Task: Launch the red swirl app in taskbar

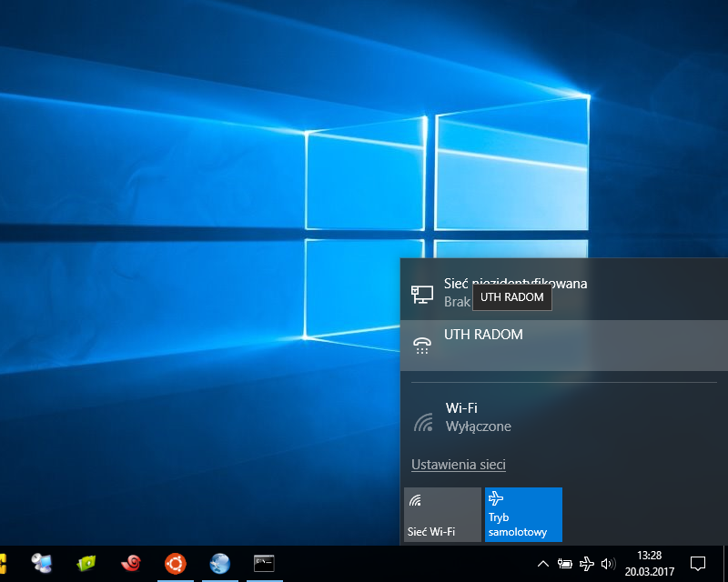Action: [x=130, y=564]
